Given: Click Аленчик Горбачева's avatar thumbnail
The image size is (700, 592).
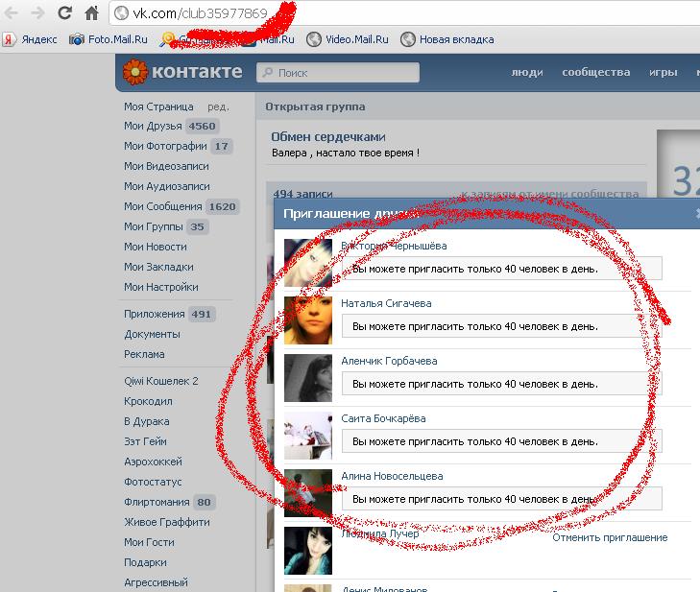Looking at the screenshot, I should [308, 378].
